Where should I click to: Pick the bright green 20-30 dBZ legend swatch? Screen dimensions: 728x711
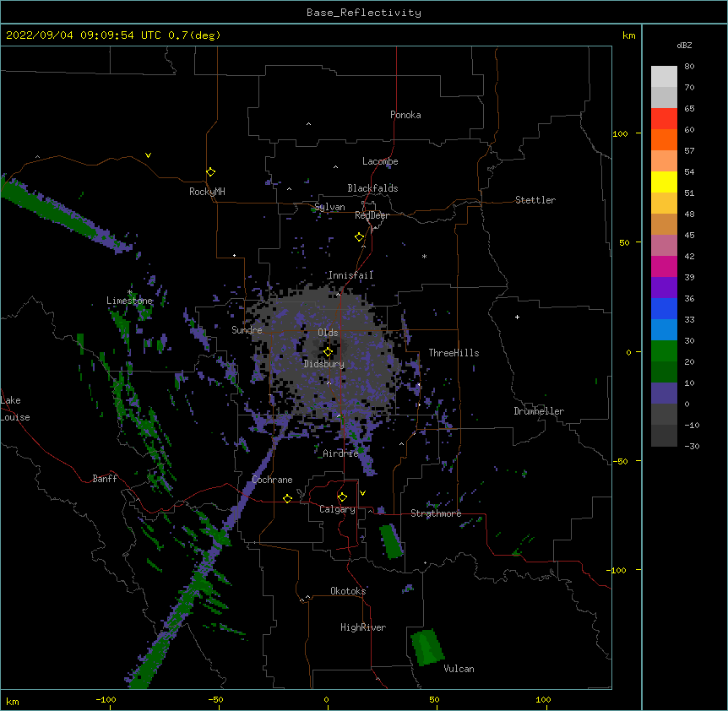(x=664, y=351)
